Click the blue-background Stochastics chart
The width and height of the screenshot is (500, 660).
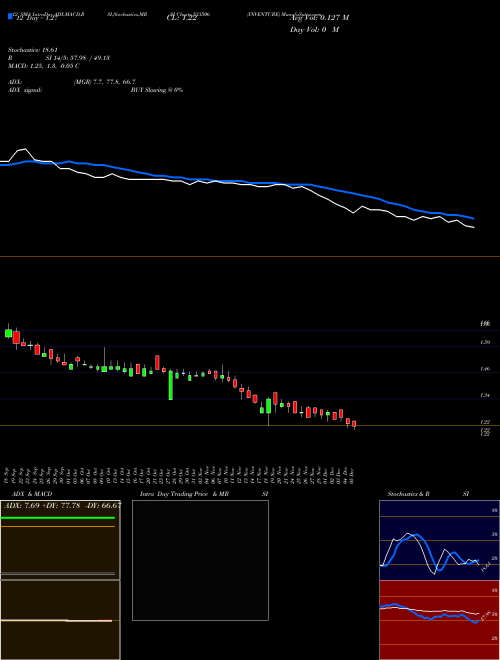[440, 540]
